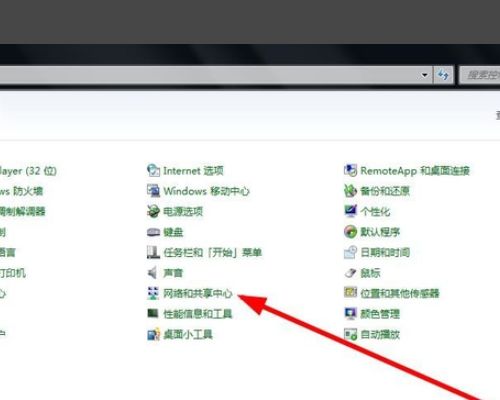Open the 任务栏和「开始」菜单 link

coord(213,252)
